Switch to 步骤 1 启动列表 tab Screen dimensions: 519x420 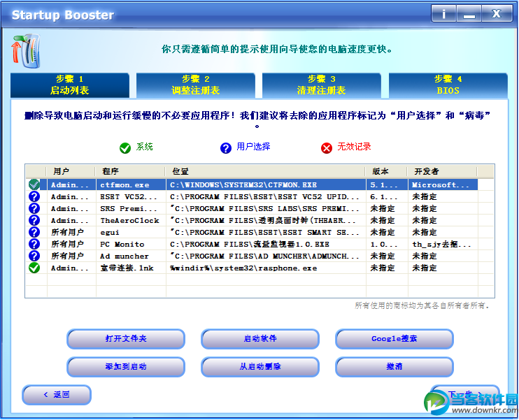70,85
